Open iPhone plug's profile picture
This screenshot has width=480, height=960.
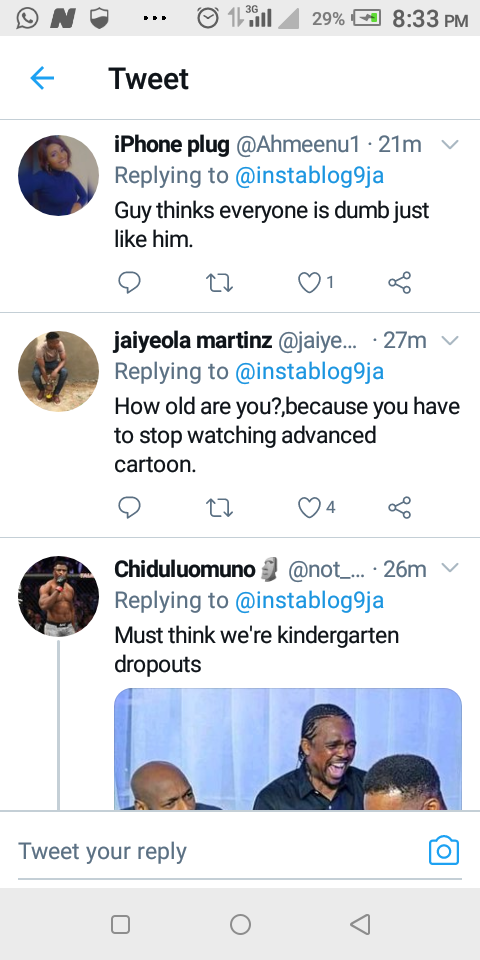click(59, 175)
